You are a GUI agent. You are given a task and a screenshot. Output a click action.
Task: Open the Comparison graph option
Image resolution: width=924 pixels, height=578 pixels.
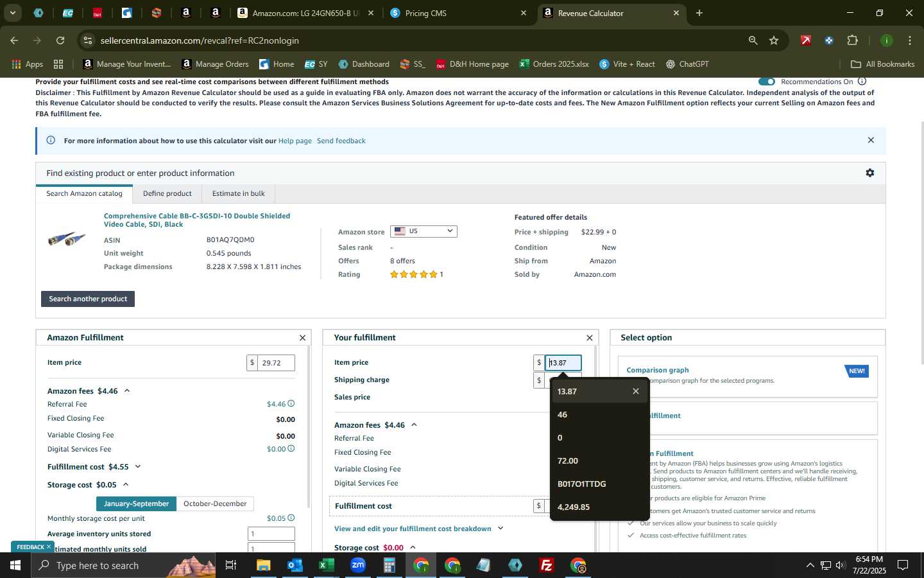[x=657, y=370]
